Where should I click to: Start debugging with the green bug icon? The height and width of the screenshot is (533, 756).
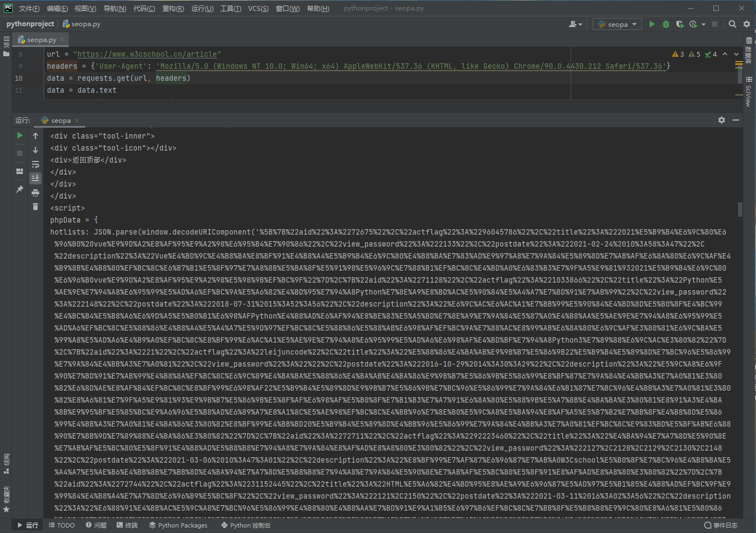(x=665, y=24)
